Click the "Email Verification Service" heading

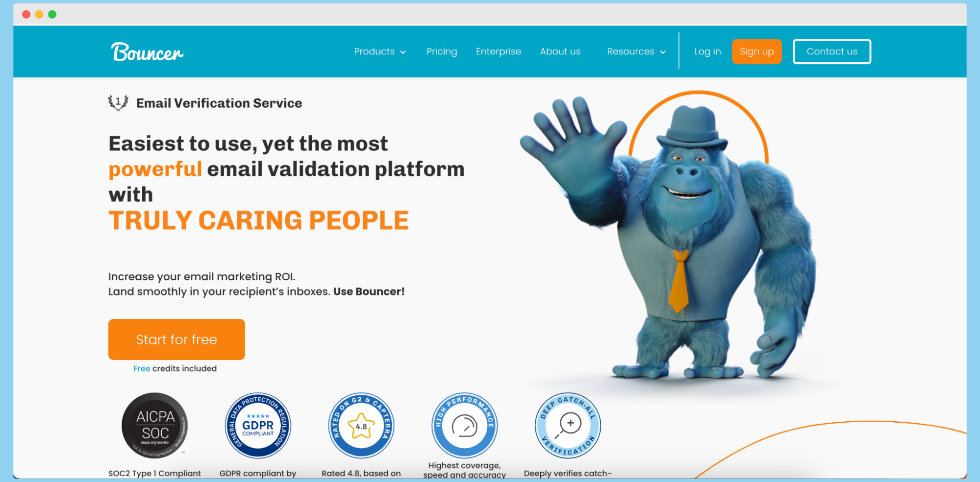pos(219,103)
